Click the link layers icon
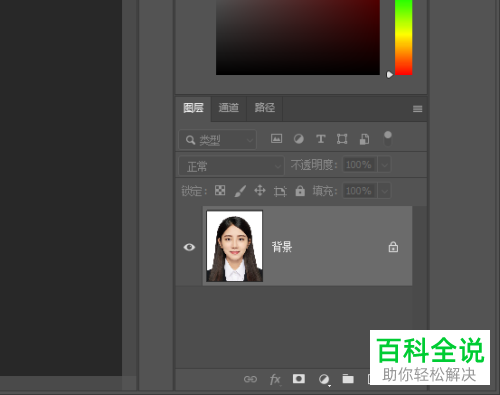 (250, 379)
